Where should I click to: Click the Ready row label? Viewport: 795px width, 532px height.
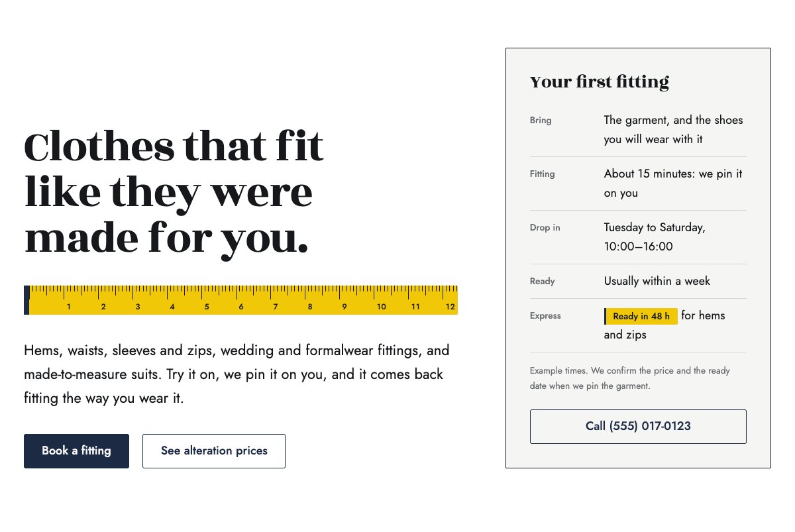(x=543, y=282)
